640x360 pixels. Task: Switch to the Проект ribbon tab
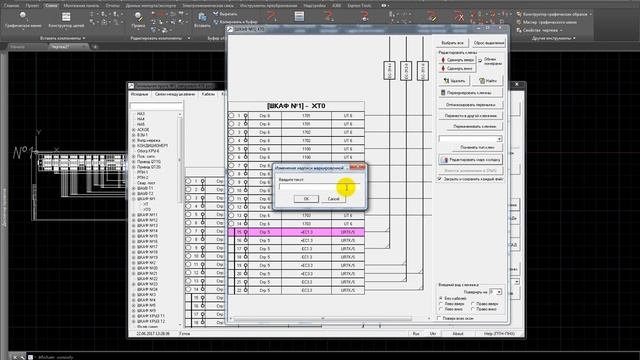click(31, 6)
